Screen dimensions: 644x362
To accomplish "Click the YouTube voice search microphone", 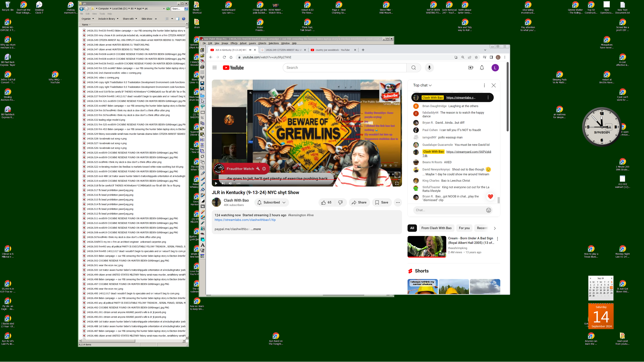I will pos(429,68).
